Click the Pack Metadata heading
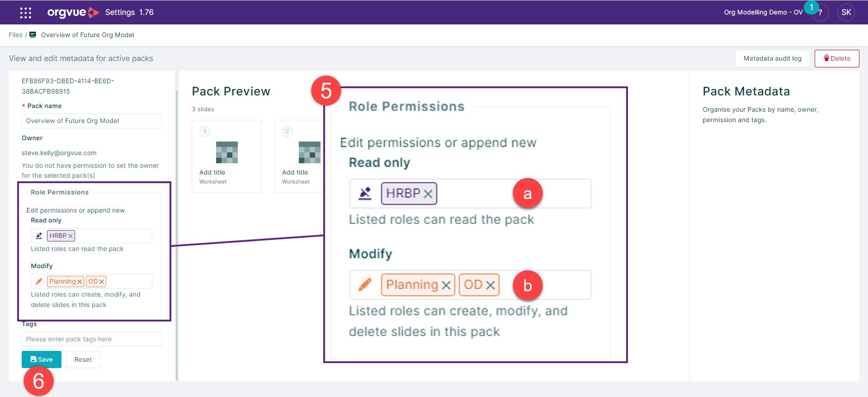 point(746,91)
